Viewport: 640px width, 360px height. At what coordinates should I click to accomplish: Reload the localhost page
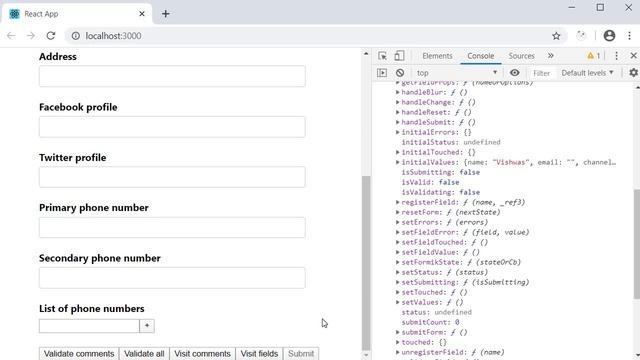[51, 36]
